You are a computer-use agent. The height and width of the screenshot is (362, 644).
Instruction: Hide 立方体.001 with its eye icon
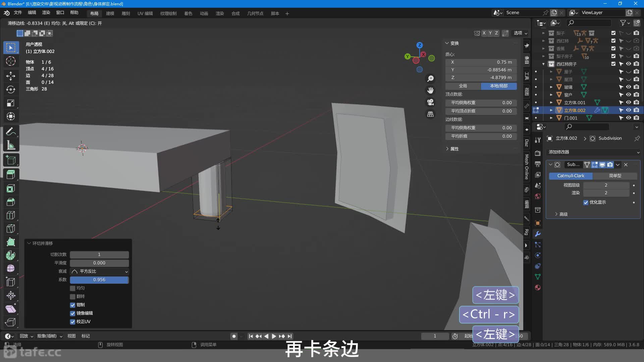[629, 102]
